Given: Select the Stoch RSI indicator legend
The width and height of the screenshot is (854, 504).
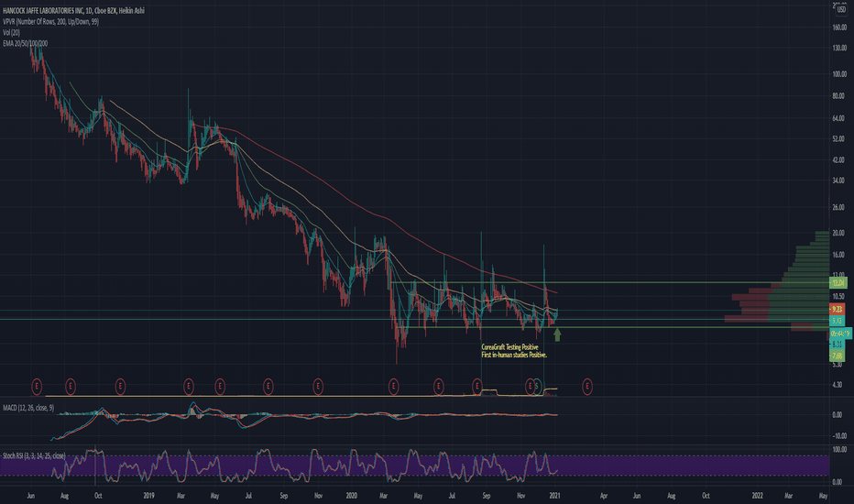Looking at the screenshot, I should point(34,455).
